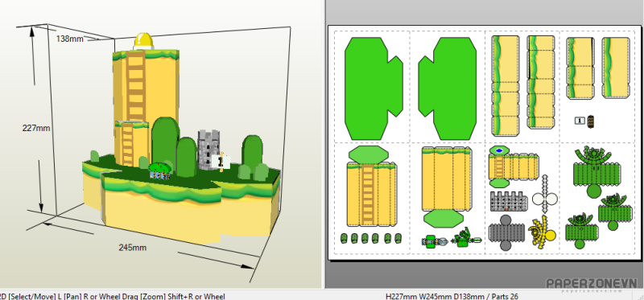Image resolution: width=644 pixels, height=300 pixels.
Task: Click the status bar model dimensions text
Action: coord(452,296)
